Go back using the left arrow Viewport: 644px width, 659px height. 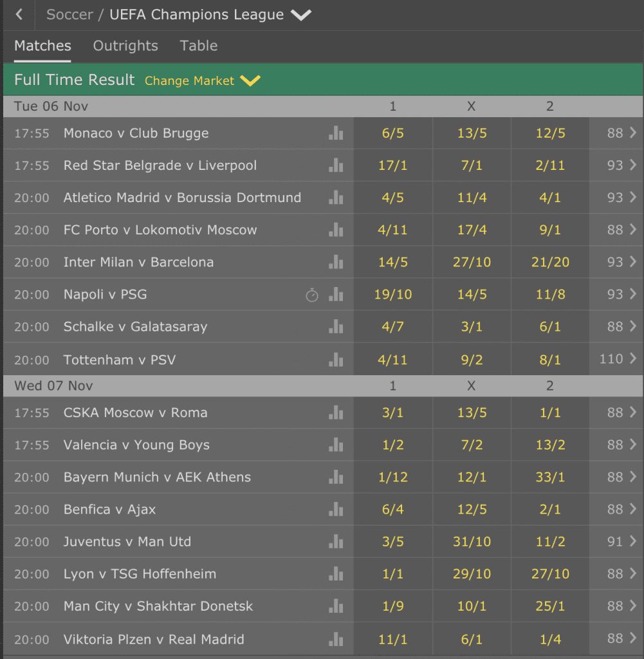click(19, 15)
